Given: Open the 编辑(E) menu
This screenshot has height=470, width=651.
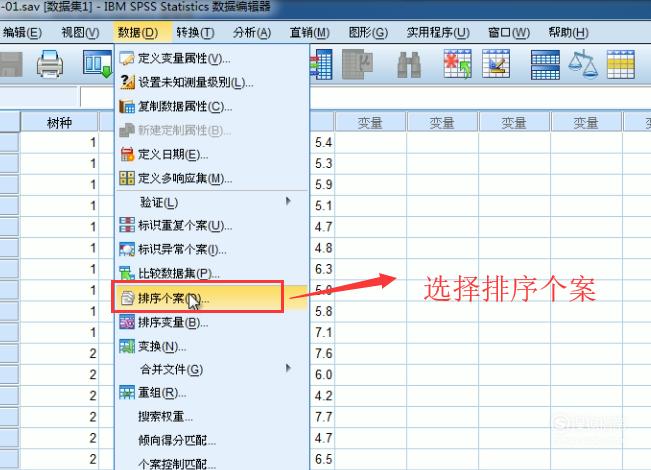Looking at the screenshot, I should click(x=22, y=32).
